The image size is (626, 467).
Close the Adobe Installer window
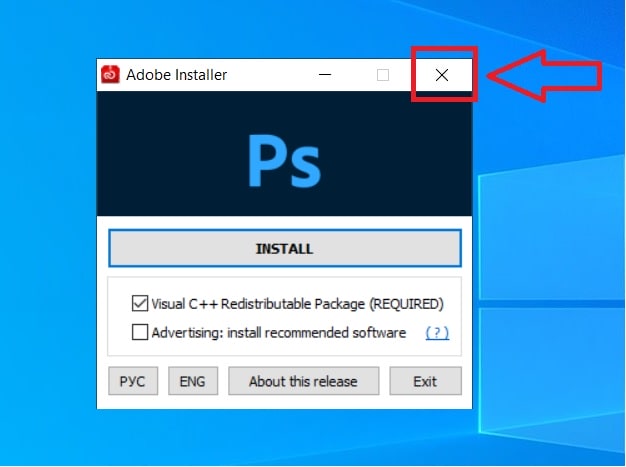coord(442,75)
